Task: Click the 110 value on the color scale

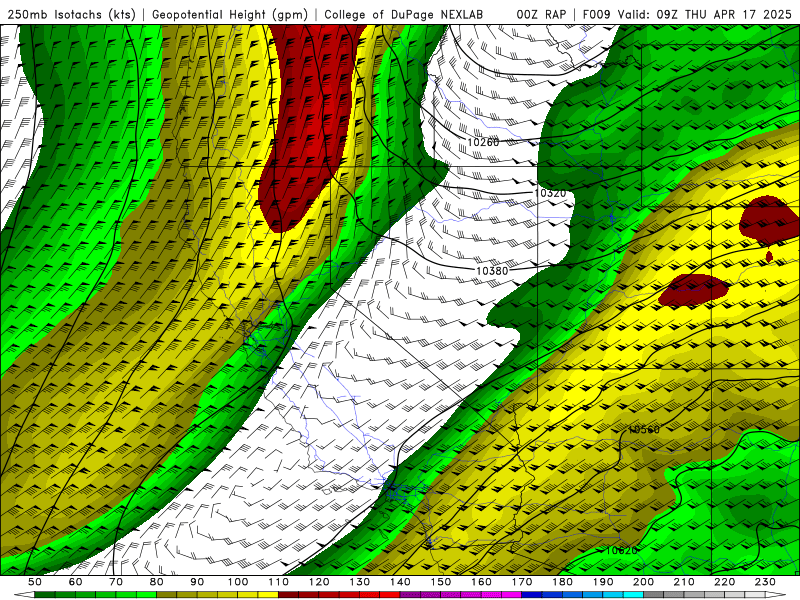Action: (279, 582)
